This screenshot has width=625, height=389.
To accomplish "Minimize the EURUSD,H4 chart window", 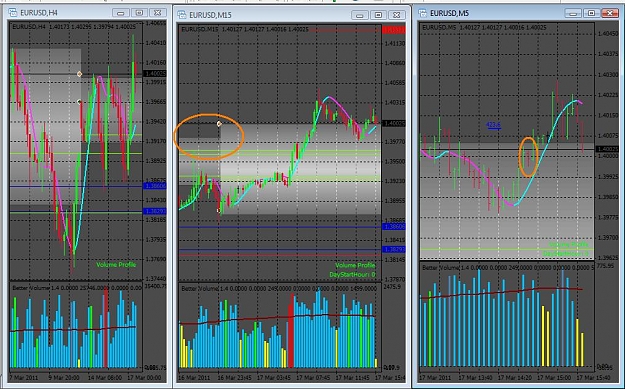I will point(121,13).
